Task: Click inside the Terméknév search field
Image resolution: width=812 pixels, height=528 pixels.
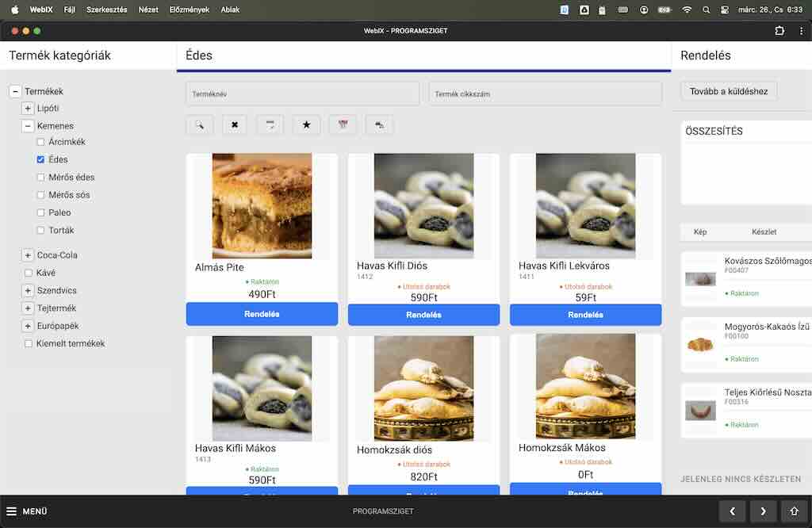Action: [x=301, y=93]
